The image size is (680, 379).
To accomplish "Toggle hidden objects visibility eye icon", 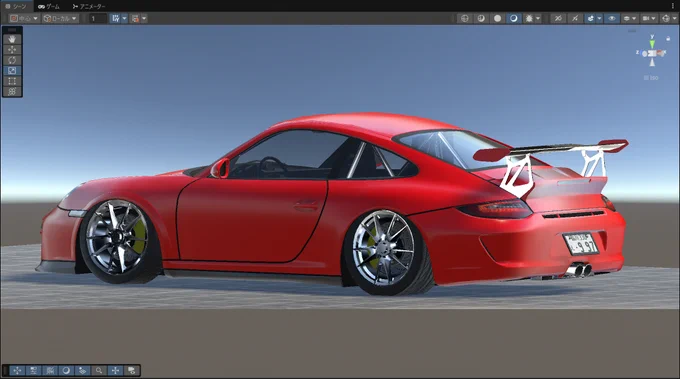I will click(x=612, y=18).
